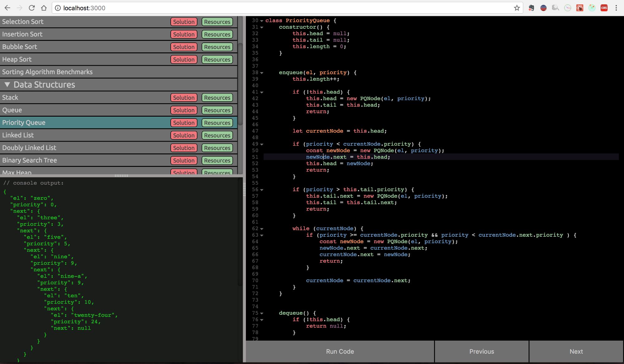624x364 pixels.
Task: Click the Run Code button
Action: tap(340, 352)
